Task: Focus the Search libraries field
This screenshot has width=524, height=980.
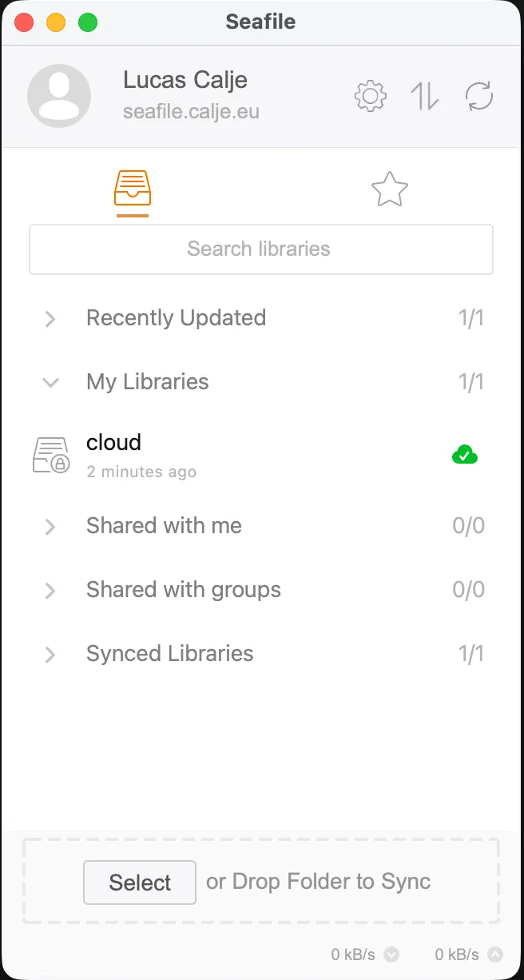Action: 261,249
